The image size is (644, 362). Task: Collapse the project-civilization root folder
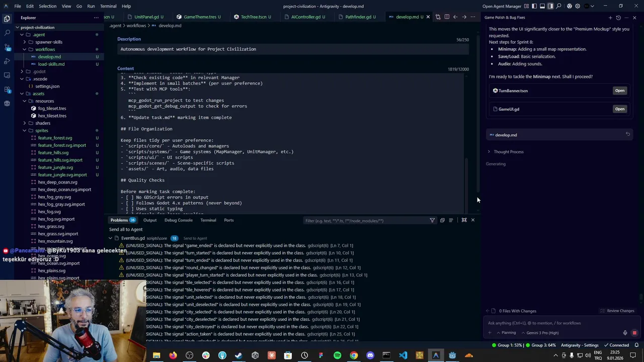coord(17,27)
